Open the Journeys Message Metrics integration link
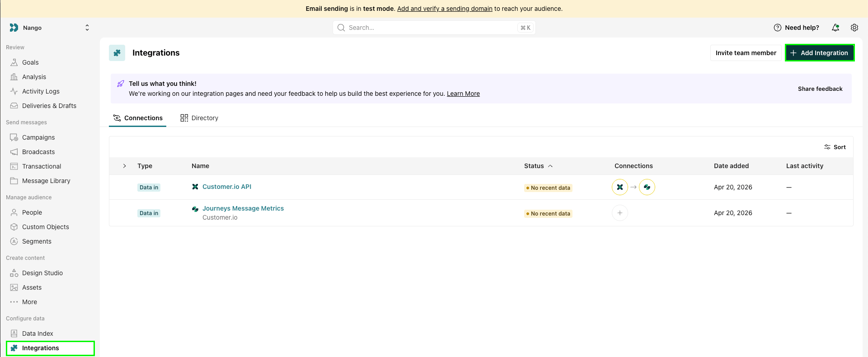 pos(243,208)
